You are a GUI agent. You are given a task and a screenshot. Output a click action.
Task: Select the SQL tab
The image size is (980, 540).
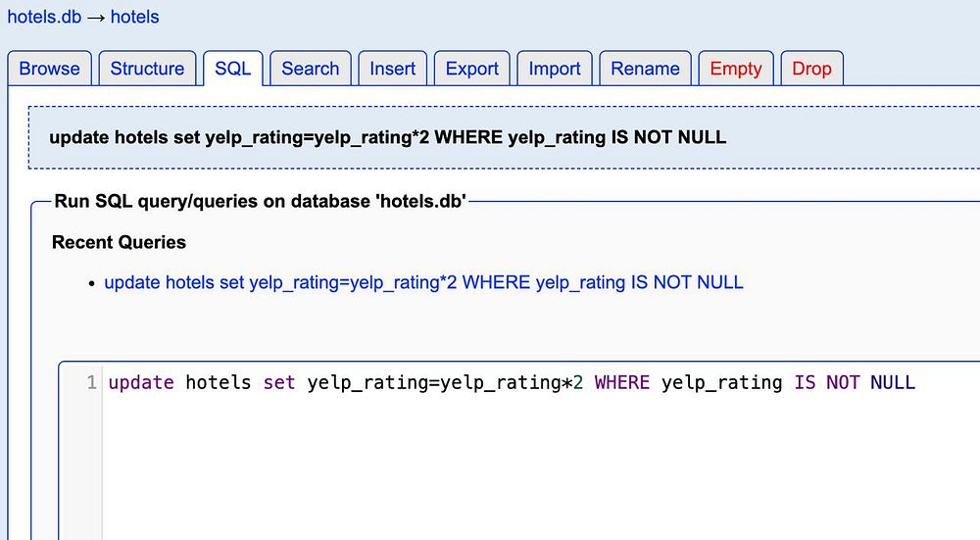coord(232,69)
